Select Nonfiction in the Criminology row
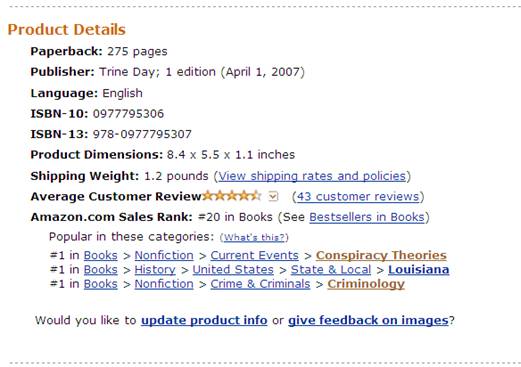Screen dimensions: 521x367 pyautogui.click(x=164, y=284)
